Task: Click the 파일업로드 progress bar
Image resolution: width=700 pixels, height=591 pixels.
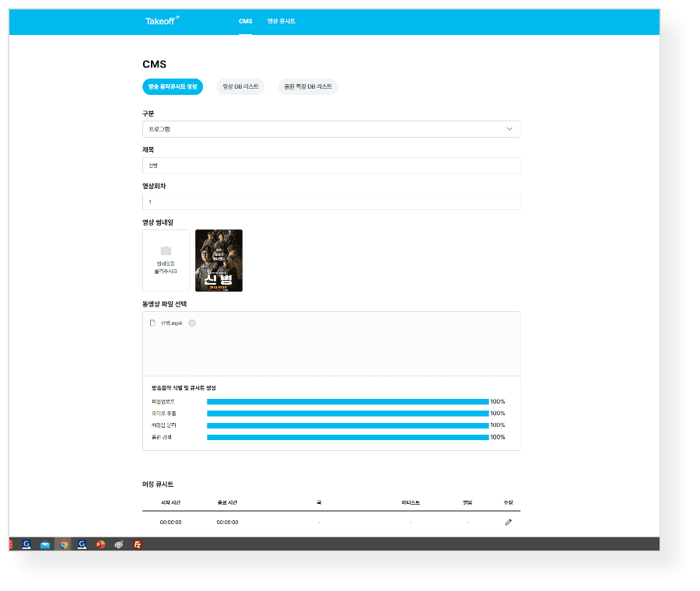Action: [x=348, y=401]
